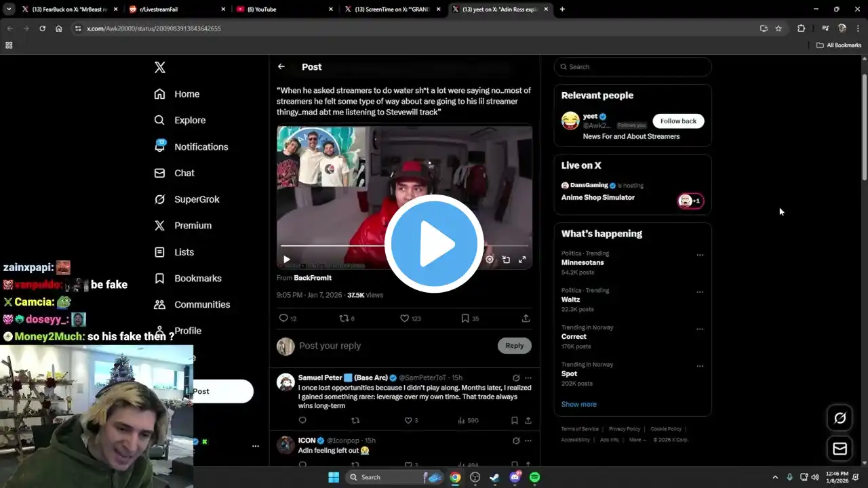Open Bookmarks in the X sidebar

(x=188, y=279)
